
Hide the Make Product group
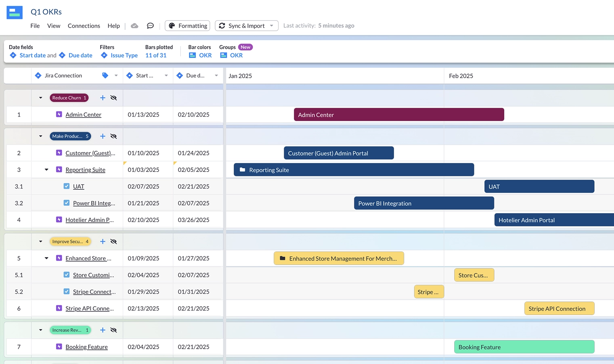(x=113, y=136)
